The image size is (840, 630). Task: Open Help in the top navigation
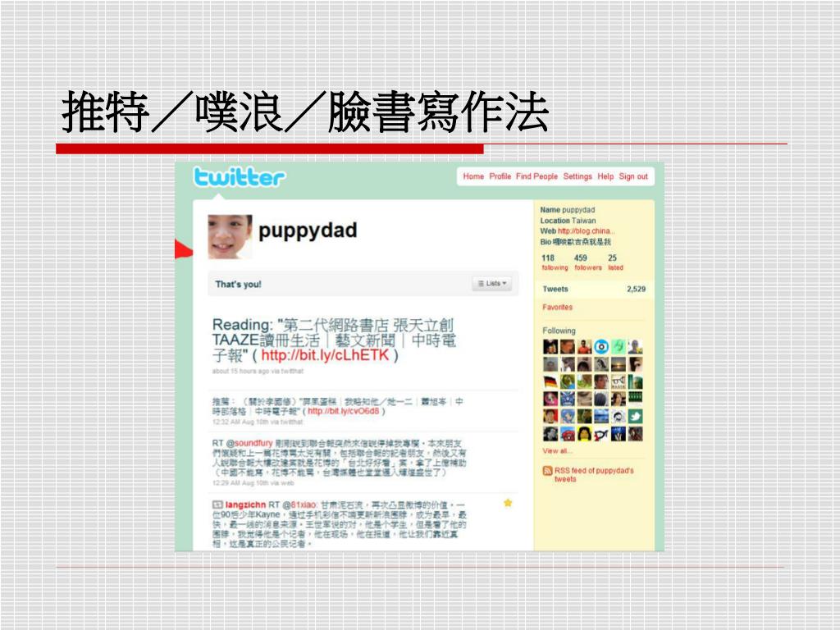[605, 176]
